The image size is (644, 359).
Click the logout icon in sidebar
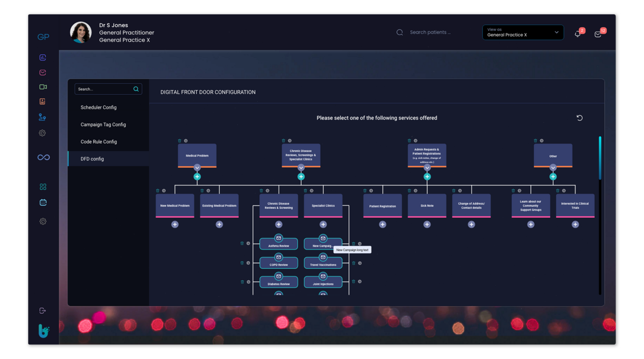pos(42,311)
